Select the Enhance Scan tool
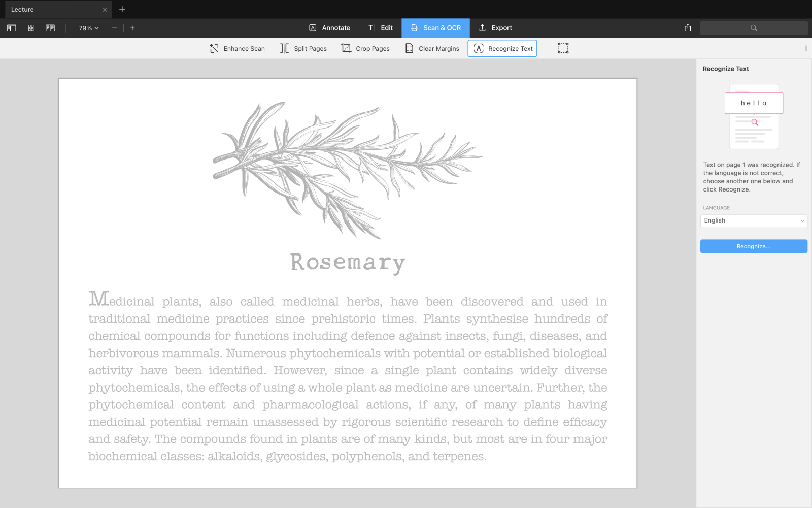812x508 pixels. tap(237, 49)
